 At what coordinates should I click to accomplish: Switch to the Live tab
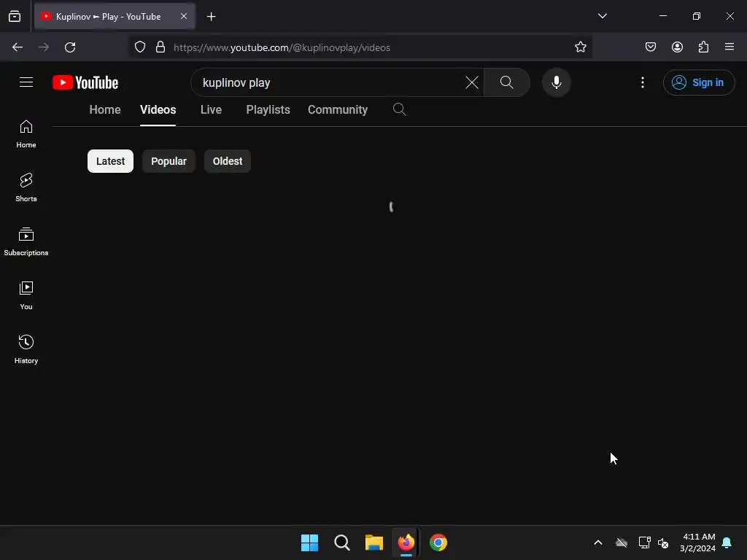pyautogui.click(x=211, y=110)
